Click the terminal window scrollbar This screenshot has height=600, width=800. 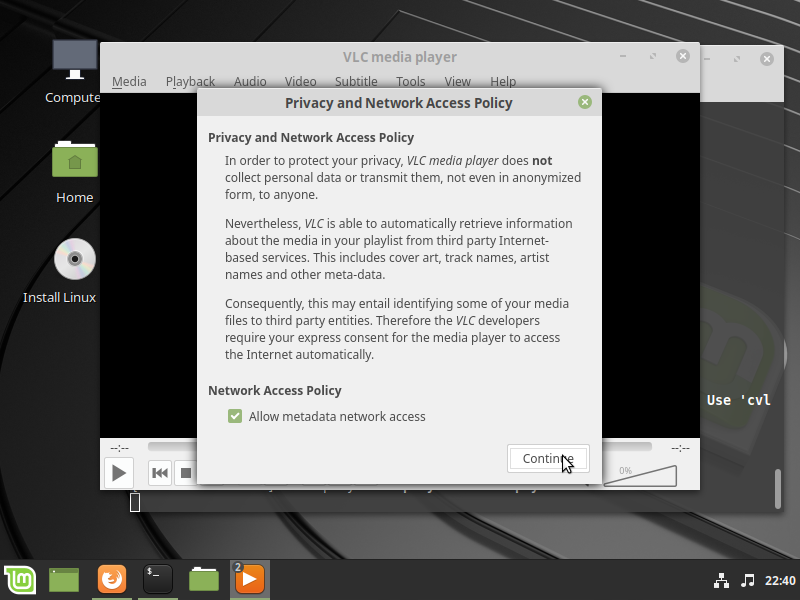click(778, 489)
